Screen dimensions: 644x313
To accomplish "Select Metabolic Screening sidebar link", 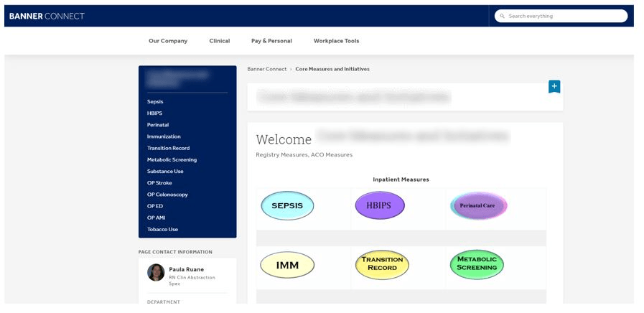I will pos(172,159).
